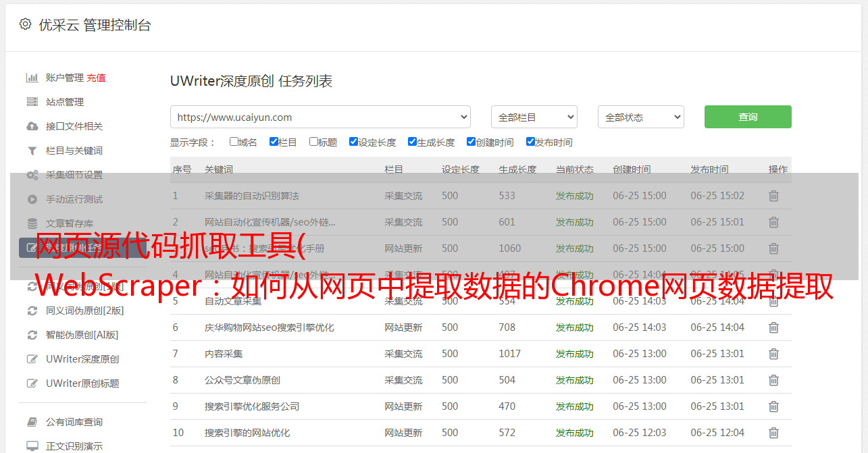Click the 栏目与关键词 filter icon
Viewport: 868px width, 453px height.
coord(32,151)
